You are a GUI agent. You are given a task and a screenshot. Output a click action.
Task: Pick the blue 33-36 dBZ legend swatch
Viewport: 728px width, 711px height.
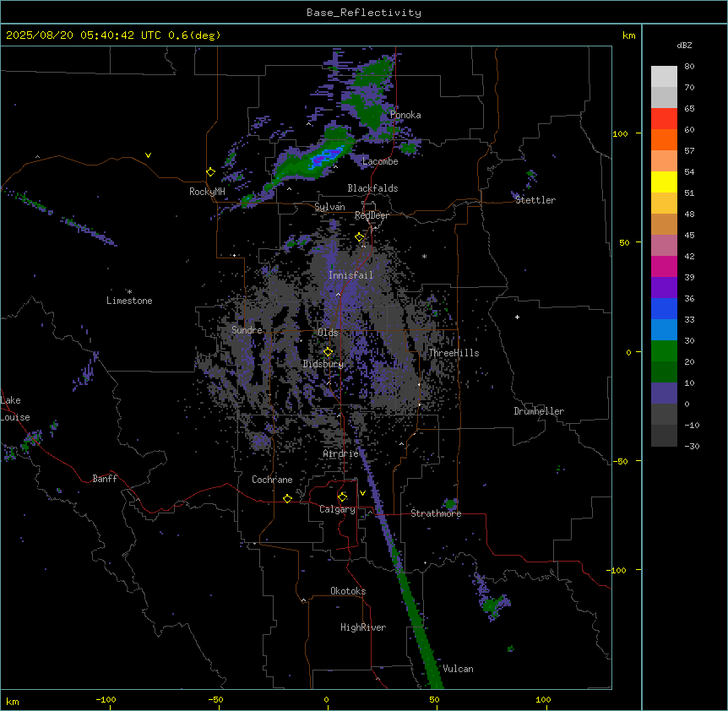click(x=664, y=309)
